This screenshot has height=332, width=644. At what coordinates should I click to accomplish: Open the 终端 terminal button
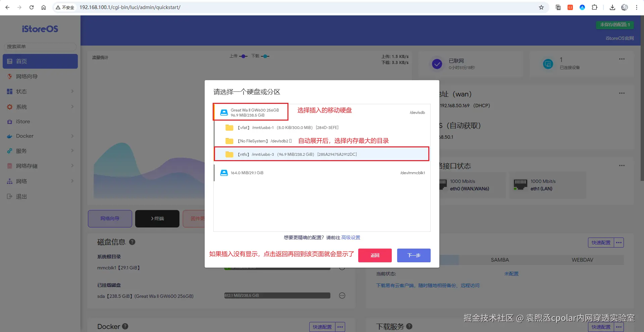[157, 218]
